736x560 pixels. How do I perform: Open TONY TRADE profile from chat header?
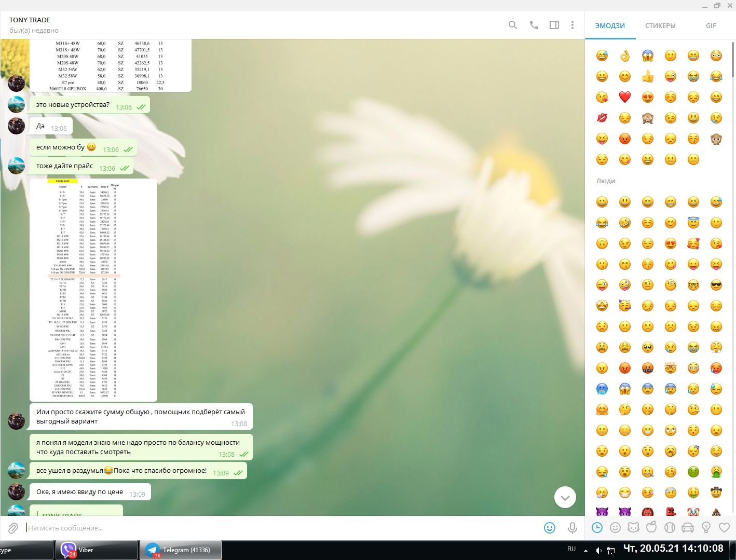tap(30, 20)
